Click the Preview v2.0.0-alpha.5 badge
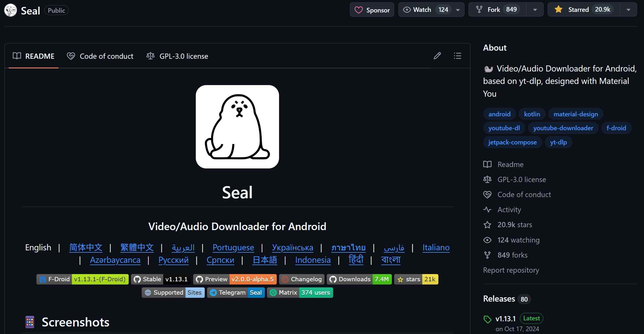 235,279
